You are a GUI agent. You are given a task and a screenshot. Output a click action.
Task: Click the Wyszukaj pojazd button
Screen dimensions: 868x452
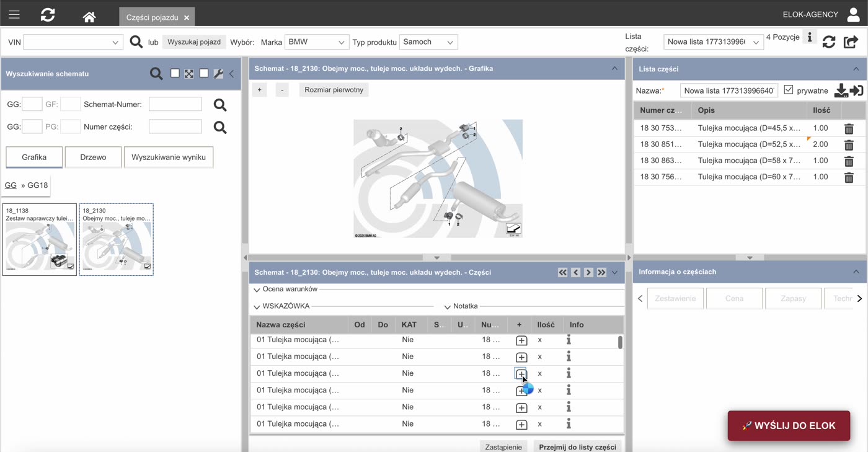194,42
